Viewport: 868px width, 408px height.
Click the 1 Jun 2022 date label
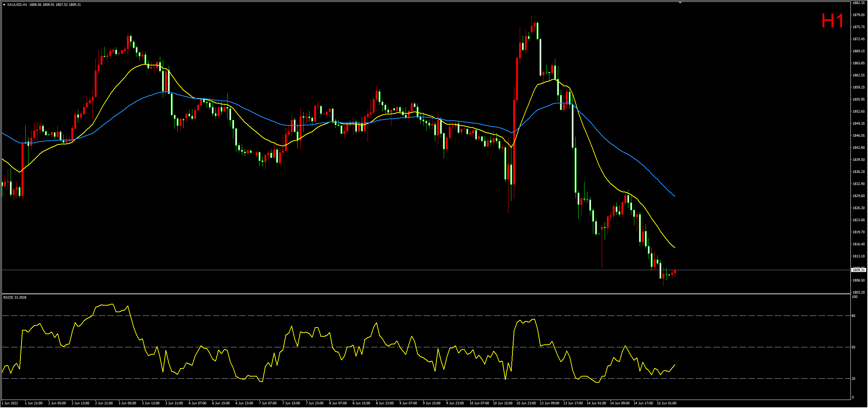[10, 403]
